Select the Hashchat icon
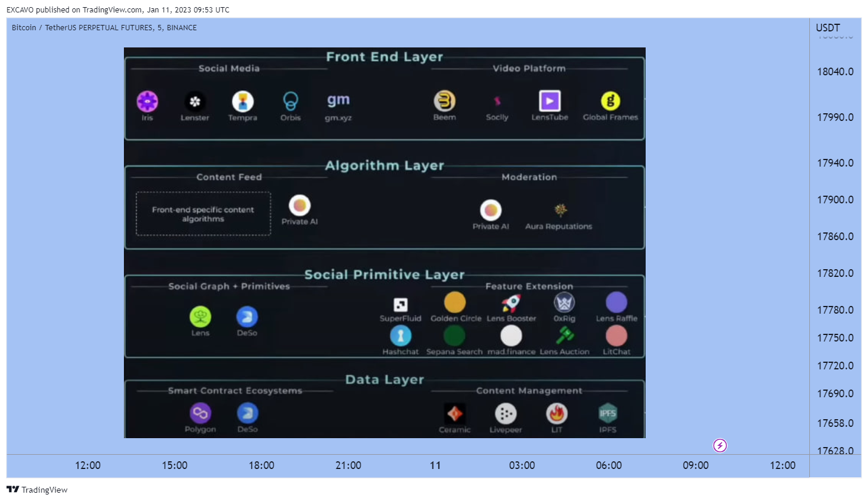This screenshot has width=868, height=501. tap(401, 336)
